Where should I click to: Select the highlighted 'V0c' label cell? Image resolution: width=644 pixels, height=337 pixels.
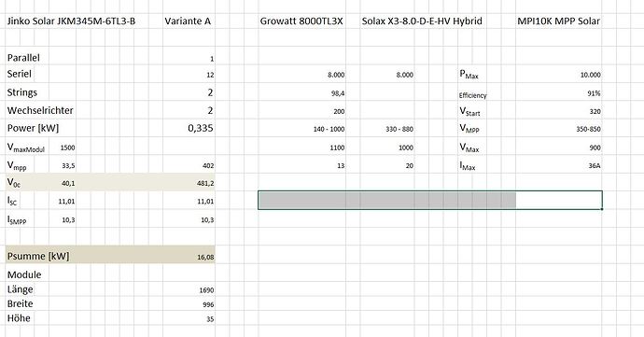pos(14,183)
